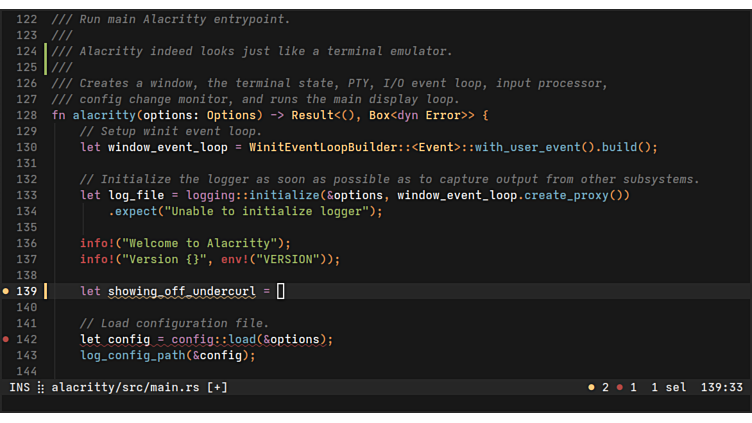
Task: Click the '1 sel' selection count
Action: pos(669,387)
